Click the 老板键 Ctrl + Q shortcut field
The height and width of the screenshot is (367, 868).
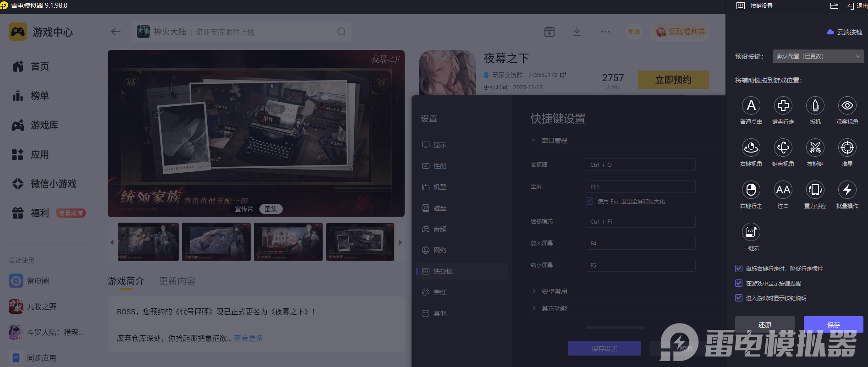pyautogui.click(x=640, y=165)
